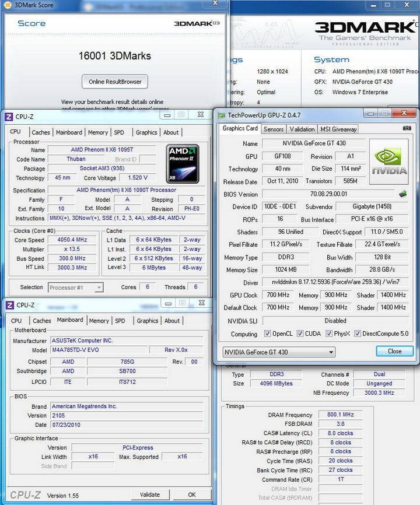Image resolution: width=420 pixels, height=505 pixels.
Task: Toggle the PhysX checkbox
Action: click(328, 334)
